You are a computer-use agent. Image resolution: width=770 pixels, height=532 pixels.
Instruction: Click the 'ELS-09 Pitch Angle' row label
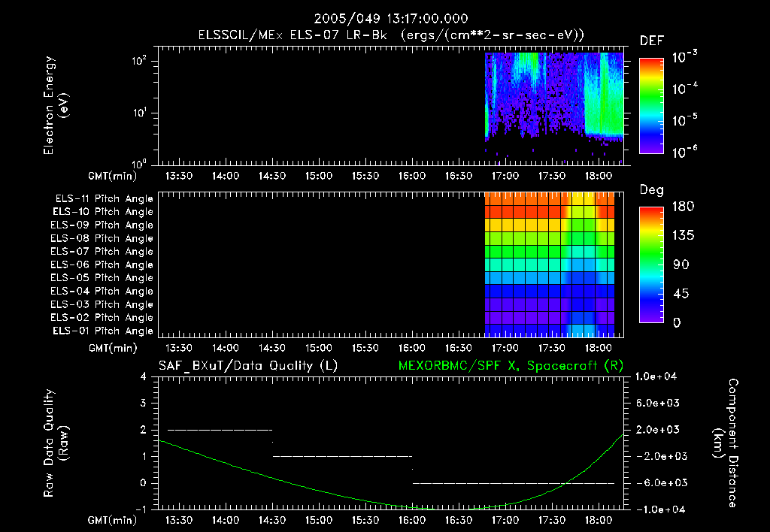tap(102, 225)
